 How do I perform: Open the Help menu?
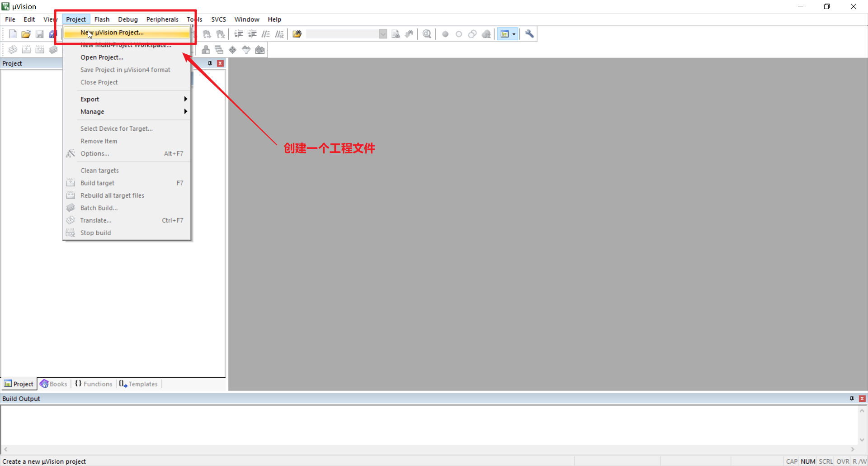(274, 19)
